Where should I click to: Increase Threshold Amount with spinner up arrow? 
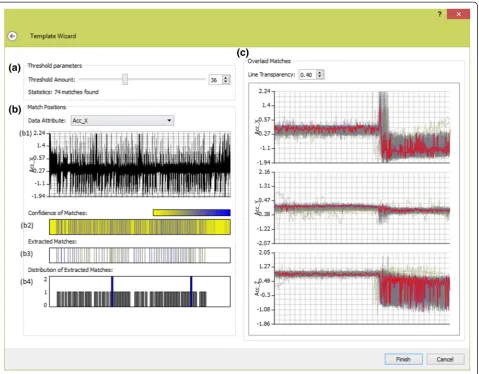point(226,78)
